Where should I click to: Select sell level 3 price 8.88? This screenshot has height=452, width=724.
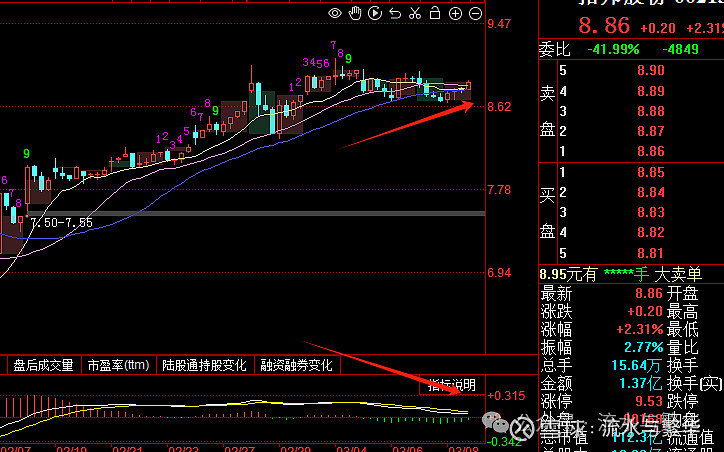point(651,111)
